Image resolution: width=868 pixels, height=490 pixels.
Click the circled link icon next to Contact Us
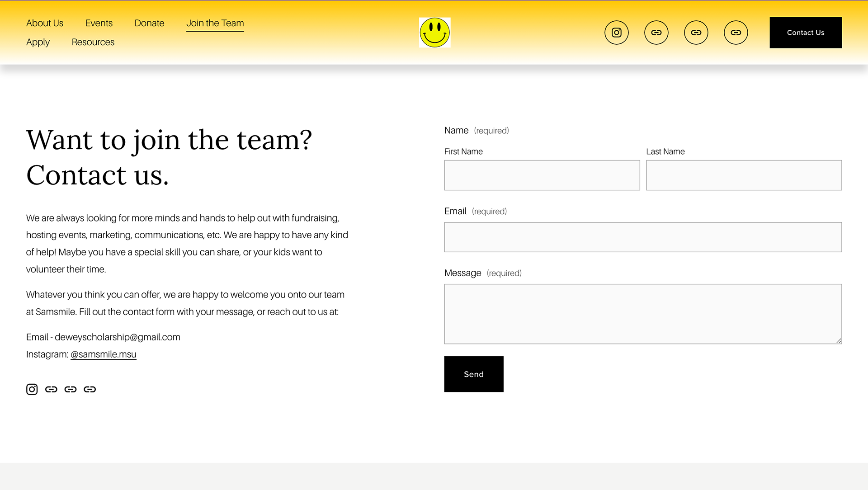point(736,33)
